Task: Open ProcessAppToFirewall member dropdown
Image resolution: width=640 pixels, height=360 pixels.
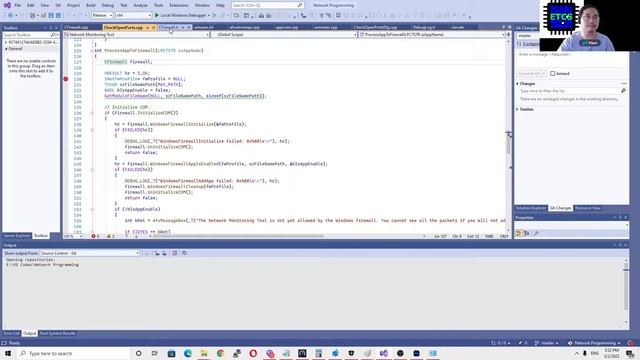Action: 432,35
